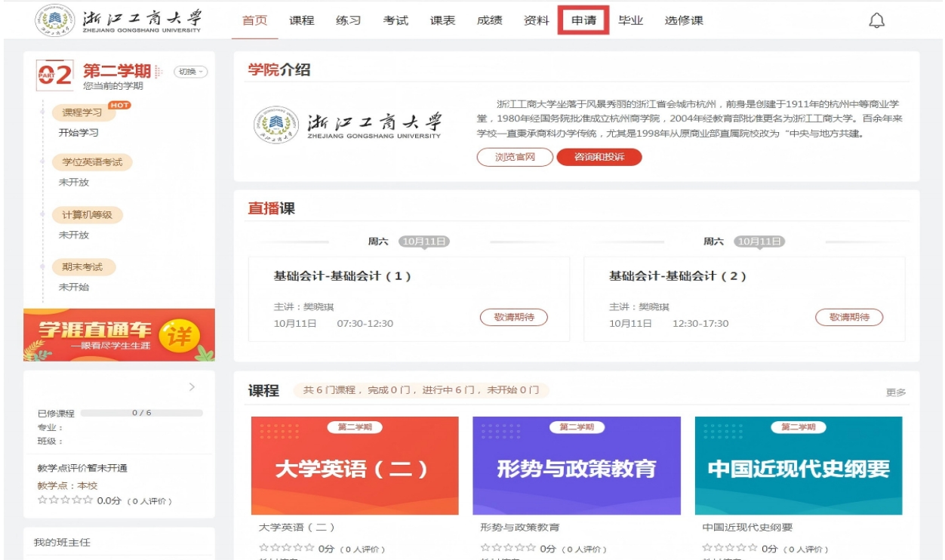This screenshot has width=945, height=560.
Task: Open the 毕业 menu item
Action: [x=630, y=20]
